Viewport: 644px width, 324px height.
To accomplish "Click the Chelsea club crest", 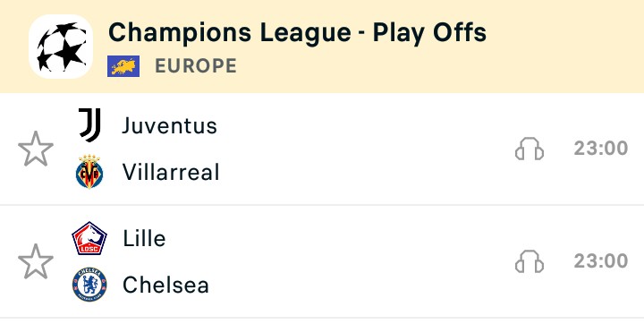I will (x=89, y=285).
